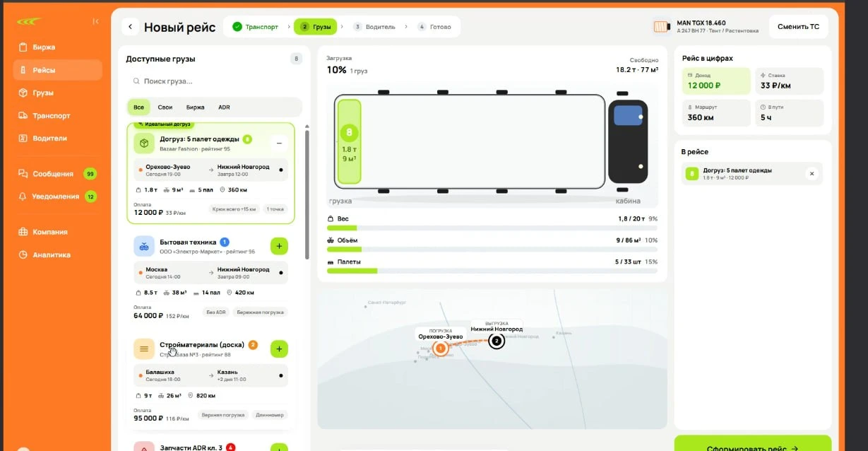868x451 pixels.
Task: Click the Верхняя погрузка tag
Action: coord(222,415)
